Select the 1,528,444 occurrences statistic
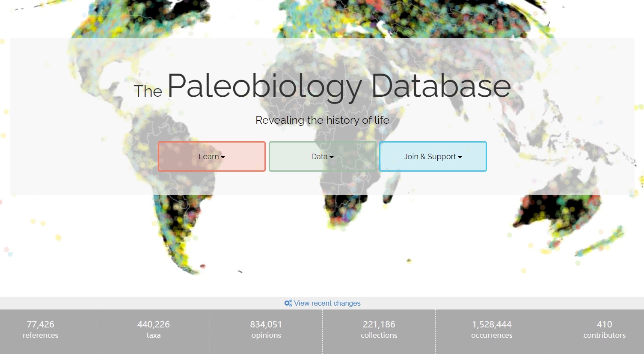Image resolution: width=644 pixels, height=354 pixels. (492, 330)
